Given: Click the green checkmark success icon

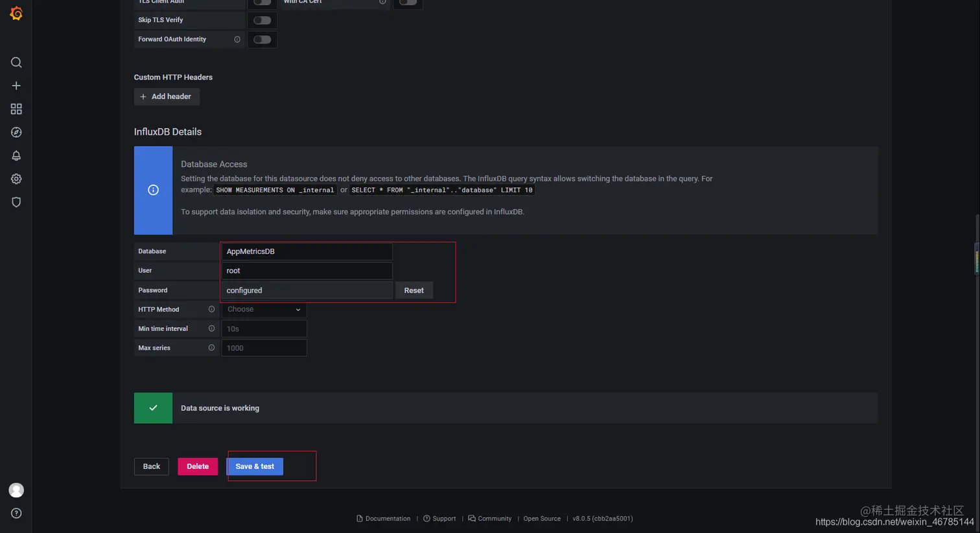Looking at the screenshot, I should pos(153,408).
